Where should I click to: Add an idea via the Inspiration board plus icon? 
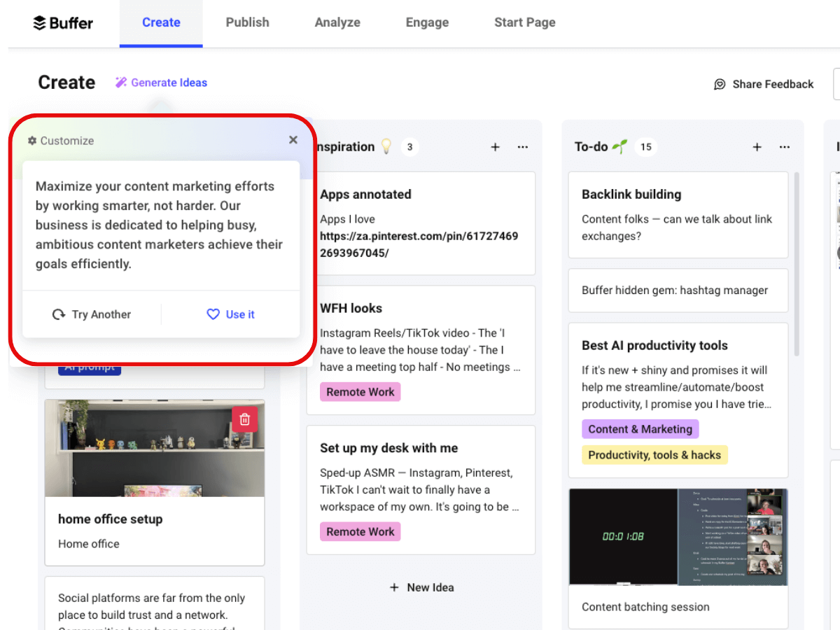[495, 147]
